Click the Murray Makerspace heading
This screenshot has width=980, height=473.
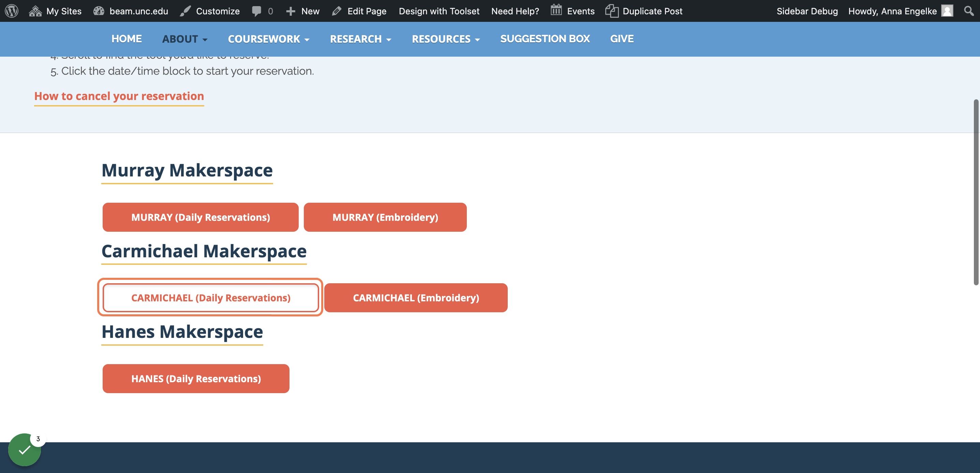(187, 170)
